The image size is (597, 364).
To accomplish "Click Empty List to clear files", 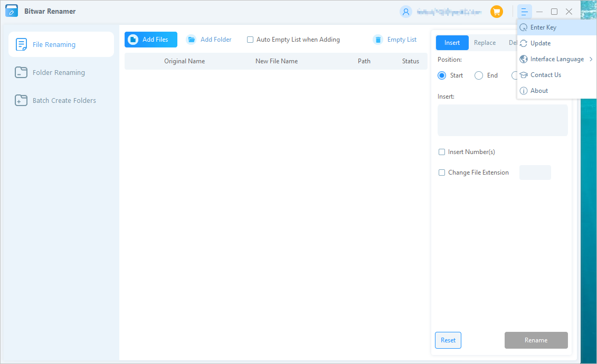I will pyautogui.click(x=395, y=40).
